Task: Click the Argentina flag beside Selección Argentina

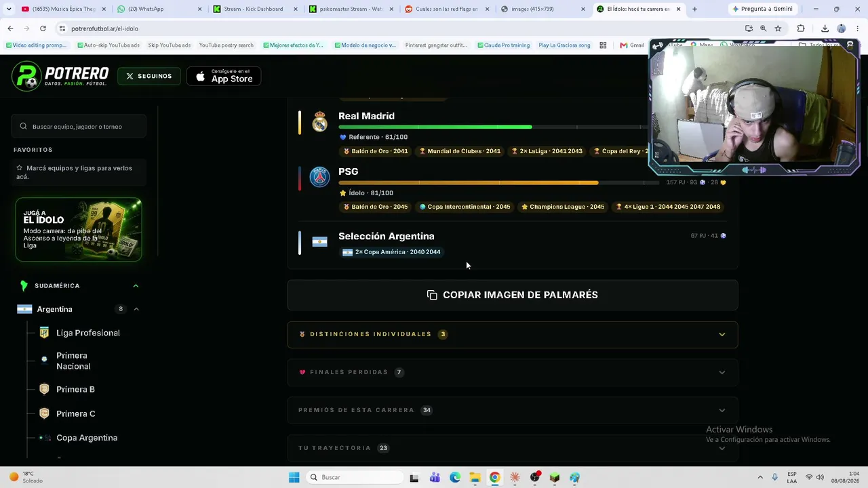Action: tap(319, 242)
